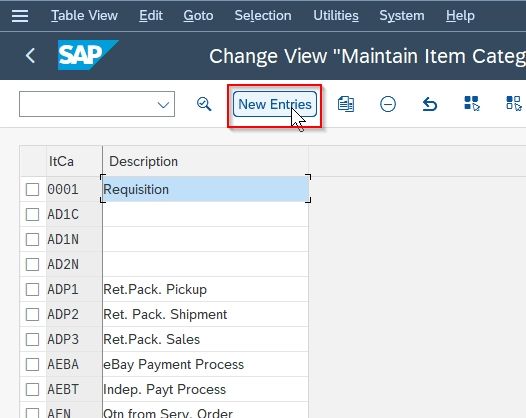
Task: Click the Ret.Pack. Sales description
Action: [x=205, y=339]
